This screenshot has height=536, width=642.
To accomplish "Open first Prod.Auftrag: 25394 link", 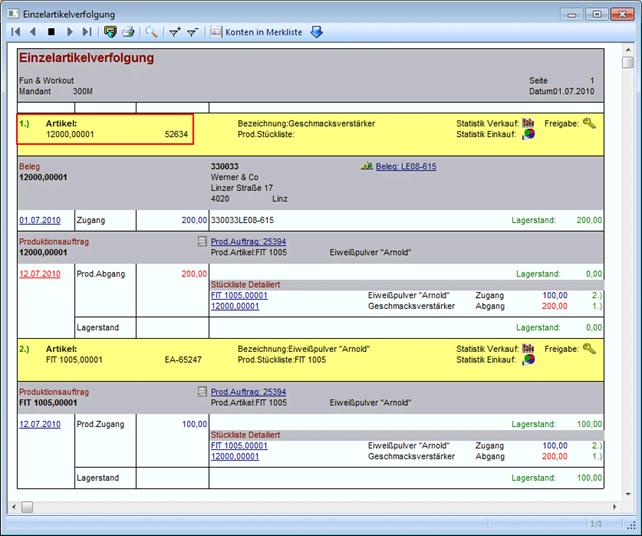I will (x=248, y=242).
